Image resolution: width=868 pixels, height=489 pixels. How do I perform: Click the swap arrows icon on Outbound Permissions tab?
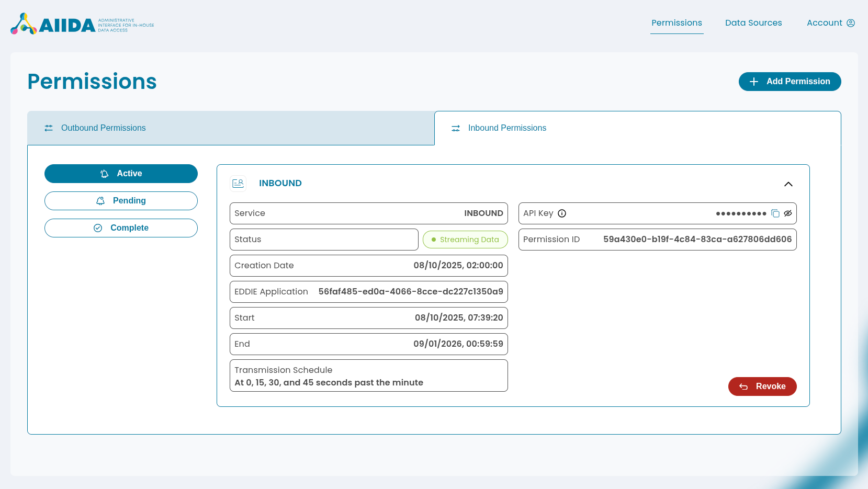[49, 128]
